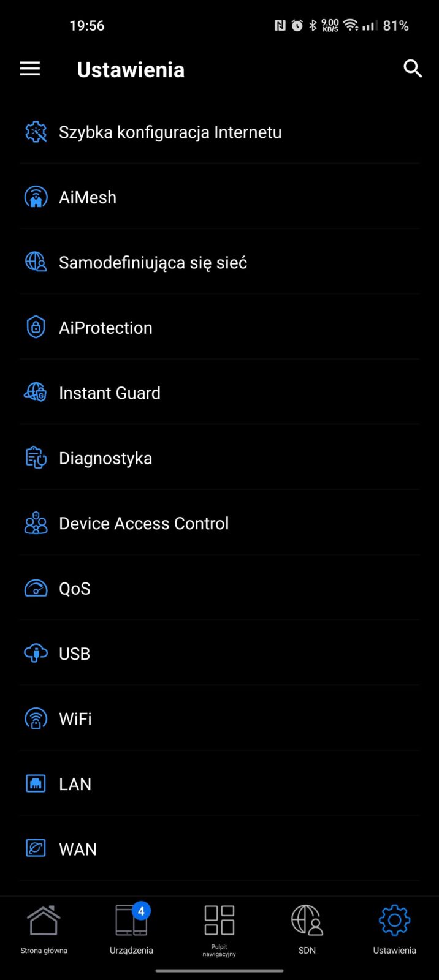The width and height of the screenshot is (439, 980).
Task: Tap the WAN planet icon
Action: pos(36,849)
